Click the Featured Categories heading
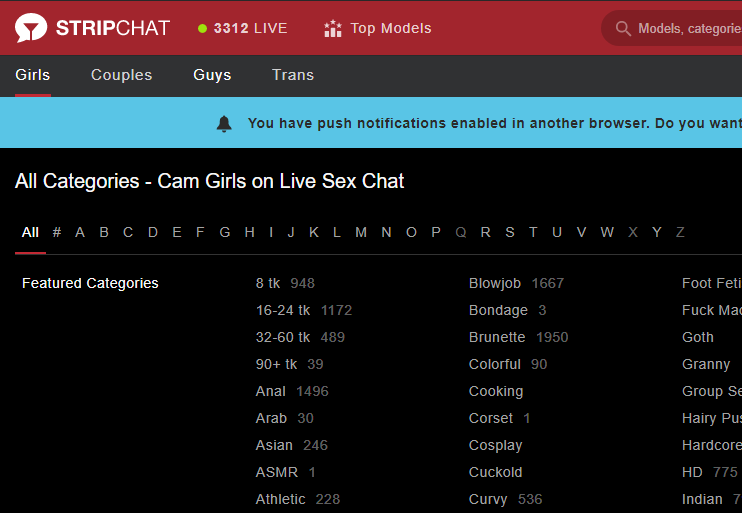 90,283
